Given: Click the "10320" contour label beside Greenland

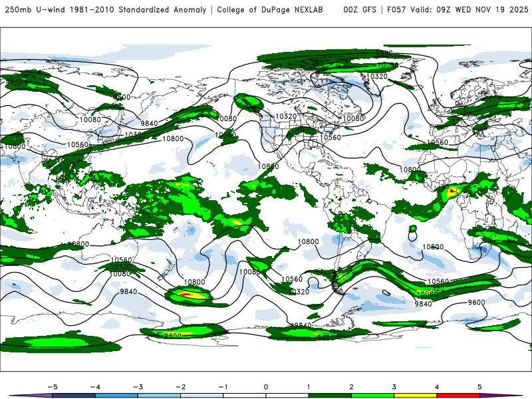Looking at the screenshot, I should click(377, 76).
